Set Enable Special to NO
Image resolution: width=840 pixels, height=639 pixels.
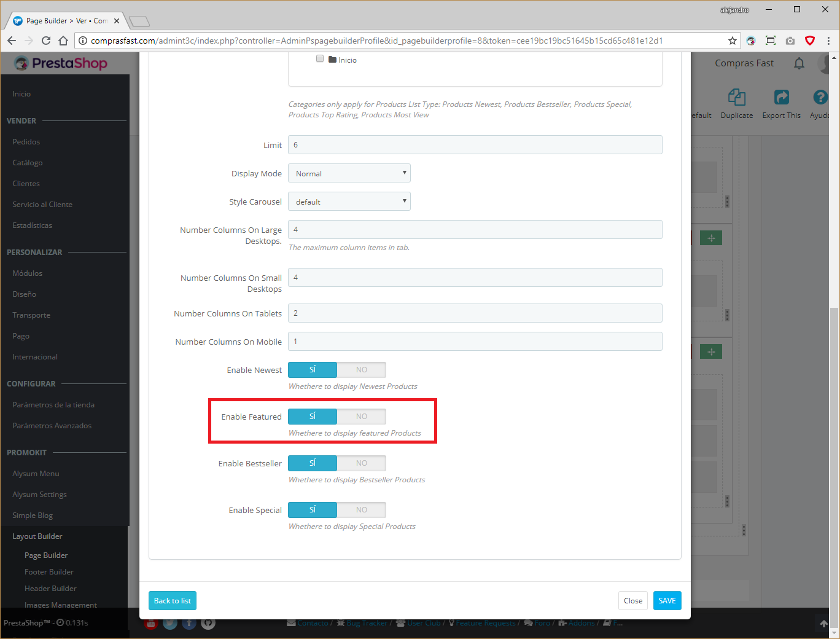tap(362, 510)
